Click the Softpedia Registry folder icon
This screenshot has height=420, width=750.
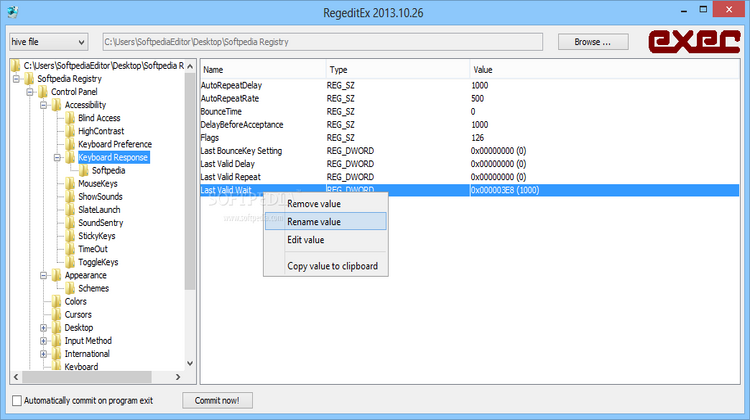pyautogui.click(x=30, y=78)
